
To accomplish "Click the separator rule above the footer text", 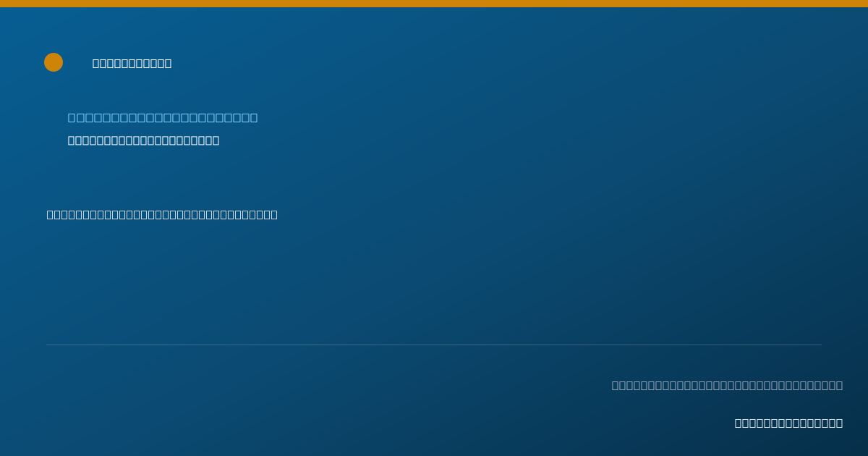I will tap(434, 345).
